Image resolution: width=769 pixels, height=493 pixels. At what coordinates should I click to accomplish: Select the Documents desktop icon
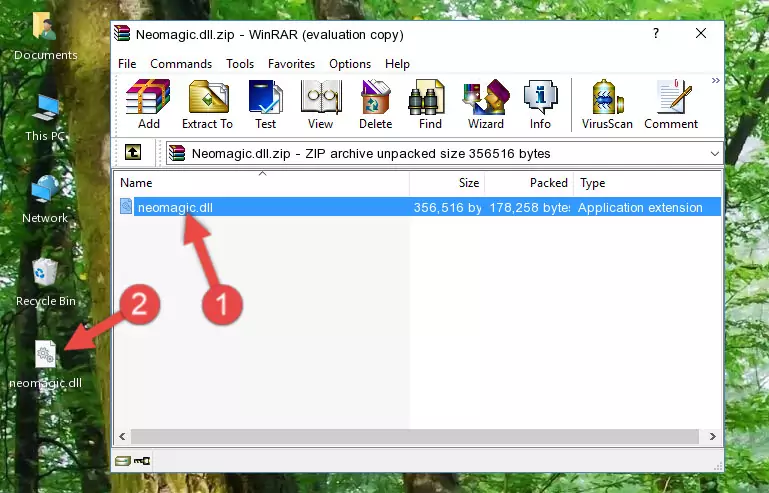45,36
